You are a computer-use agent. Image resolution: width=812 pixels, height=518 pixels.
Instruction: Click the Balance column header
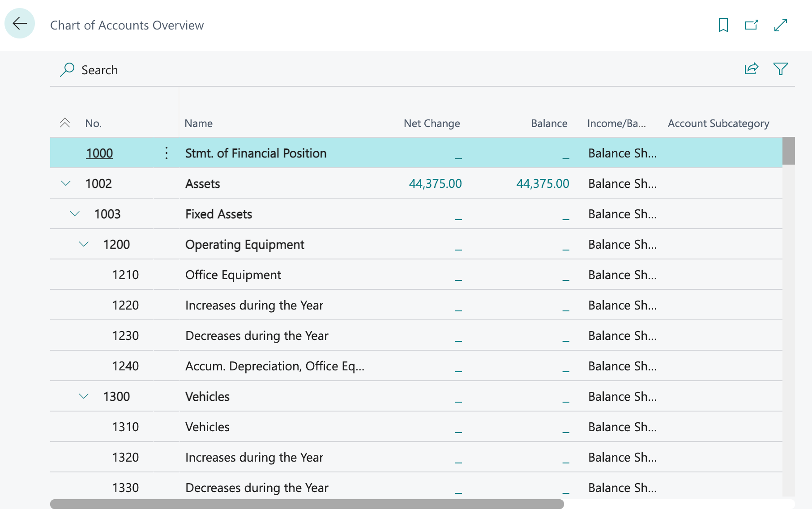pyautogui.click(x=549, y=123)
